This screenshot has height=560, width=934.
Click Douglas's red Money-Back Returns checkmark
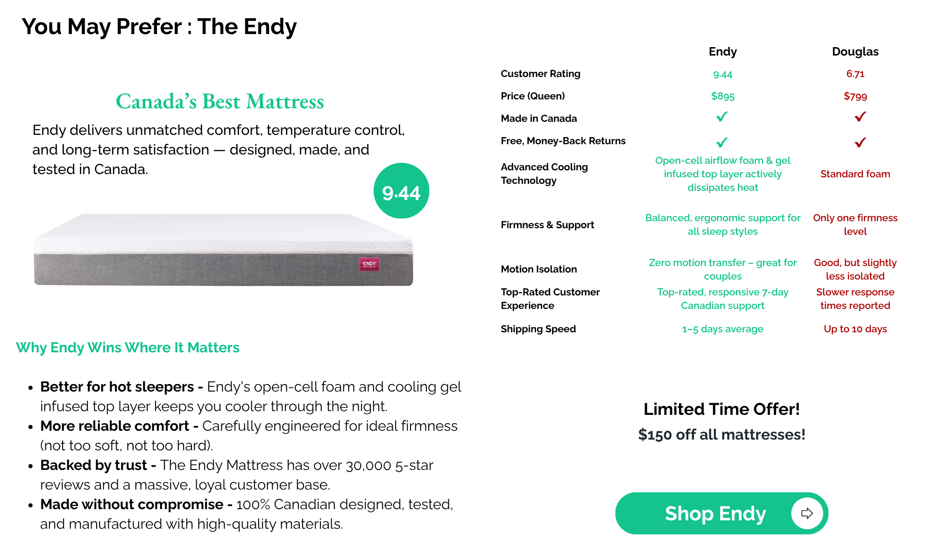860,142
